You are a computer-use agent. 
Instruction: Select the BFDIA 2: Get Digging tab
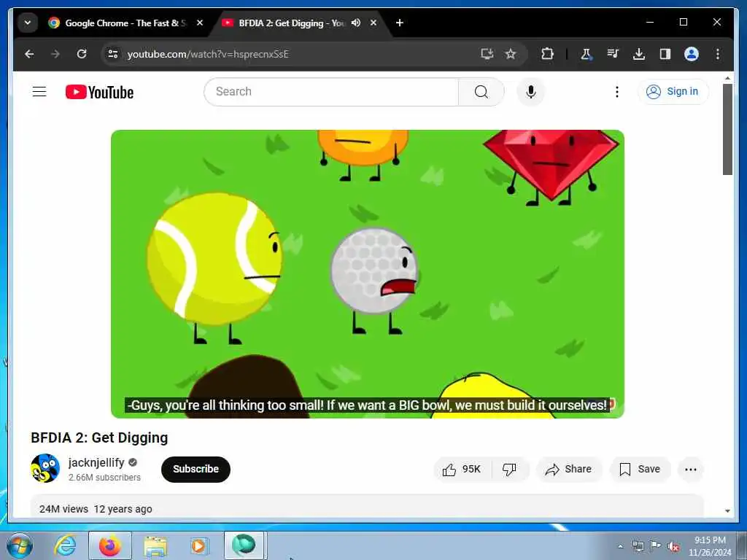pyautogui.click(x=291, y=23)
